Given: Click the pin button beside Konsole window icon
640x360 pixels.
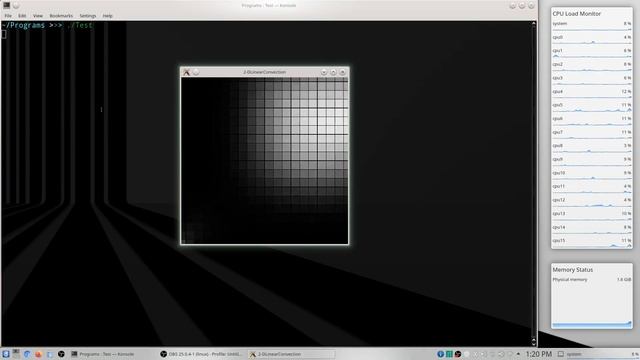Looking at the screenshot, I should [x=16, y=5].
